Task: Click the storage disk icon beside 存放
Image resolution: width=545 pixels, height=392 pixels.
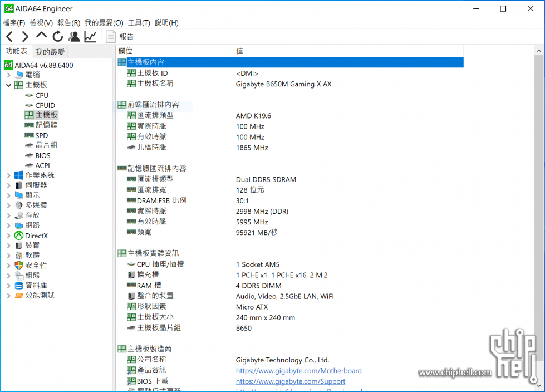Action: [19, 215]
